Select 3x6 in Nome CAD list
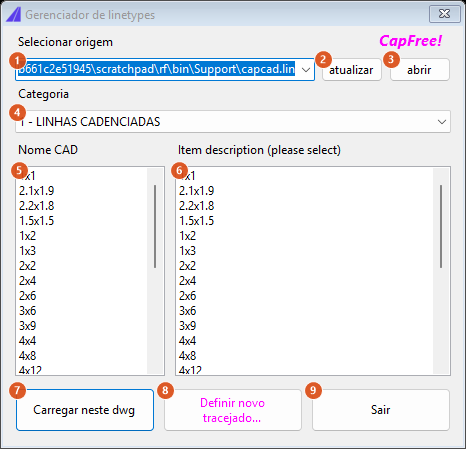 pos(81,311)
